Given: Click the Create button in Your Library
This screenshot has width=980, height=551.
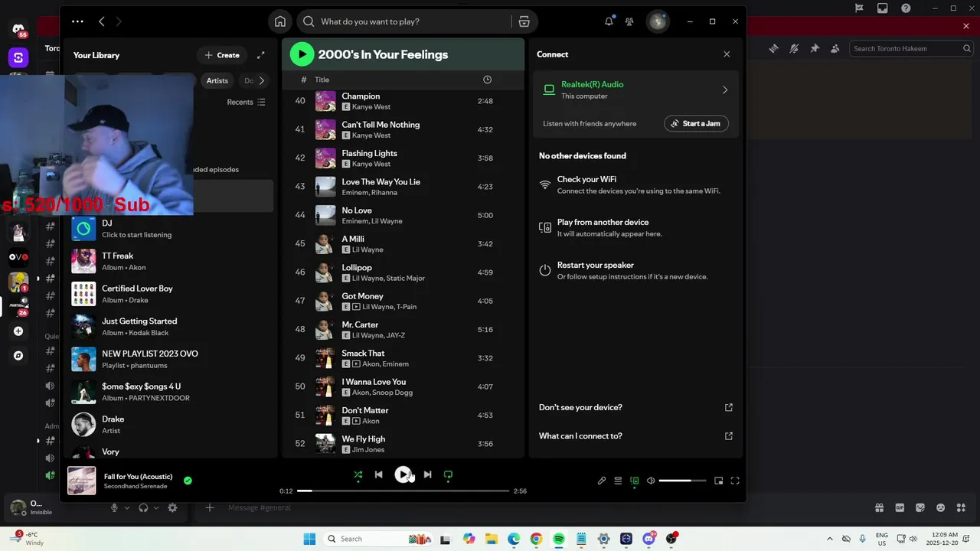Looking at the screenshot, I should (x=222, y=55).
